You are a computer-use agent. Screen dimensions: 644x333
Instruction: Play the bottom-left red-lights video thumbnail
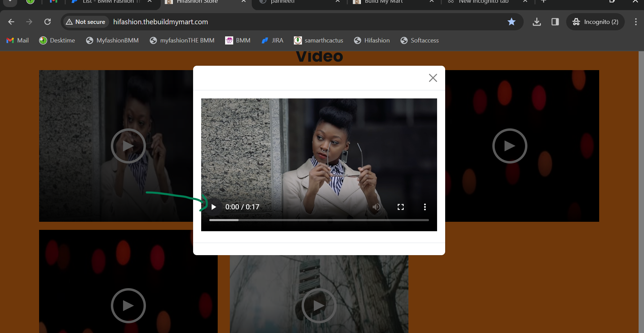(x=128, y=306)
